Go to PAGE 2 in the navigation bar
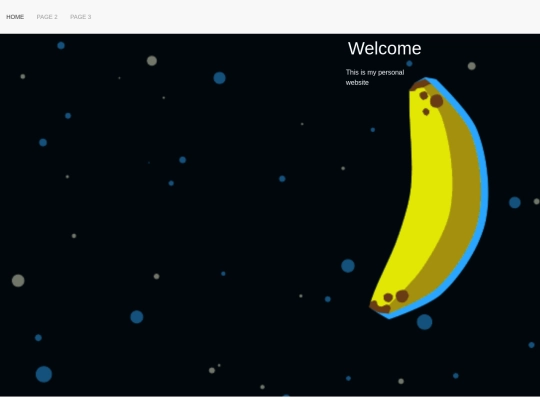 (x=47, y=17)
